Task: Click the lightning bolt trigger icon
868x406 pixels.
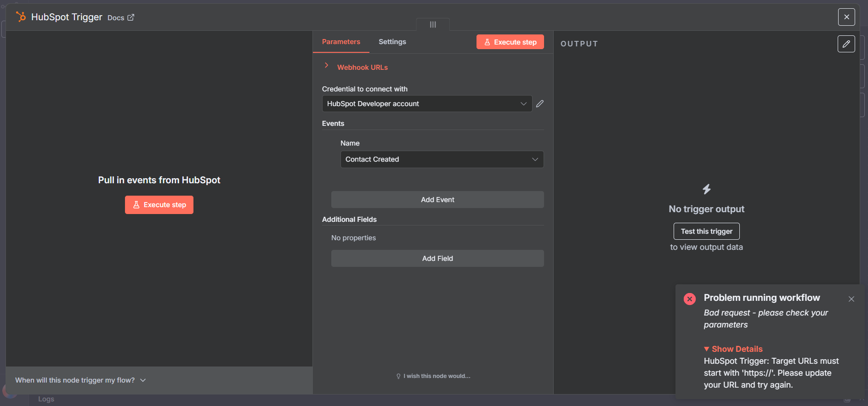Action: [x=706, y=189]
